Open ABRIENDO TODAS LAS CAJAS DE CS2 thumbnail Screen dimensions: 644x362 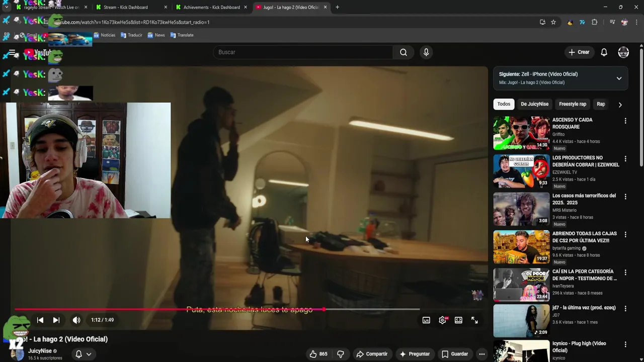[521, 247]
